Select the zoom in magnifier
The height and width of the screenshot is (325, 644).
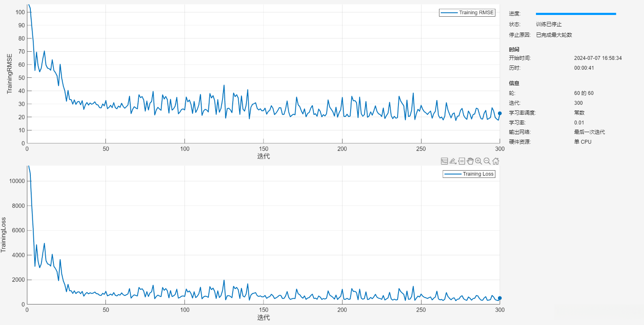[478, 161]
